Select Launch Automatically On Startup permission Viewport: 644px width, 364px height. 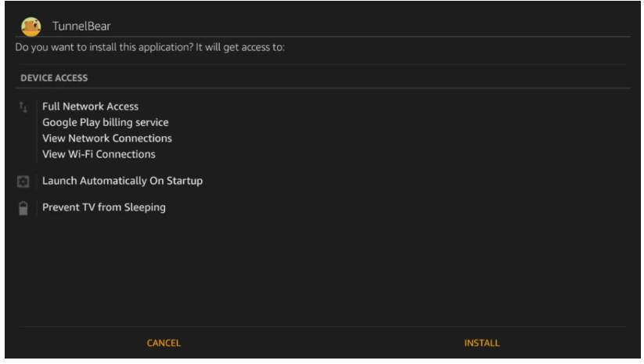(x=122, y=181)
